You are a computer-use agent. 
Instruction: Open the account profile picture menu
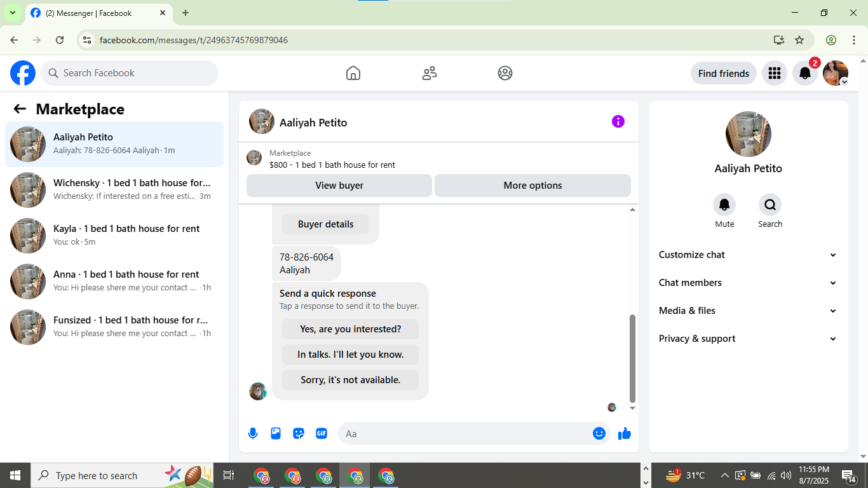(x=836, y=73)
